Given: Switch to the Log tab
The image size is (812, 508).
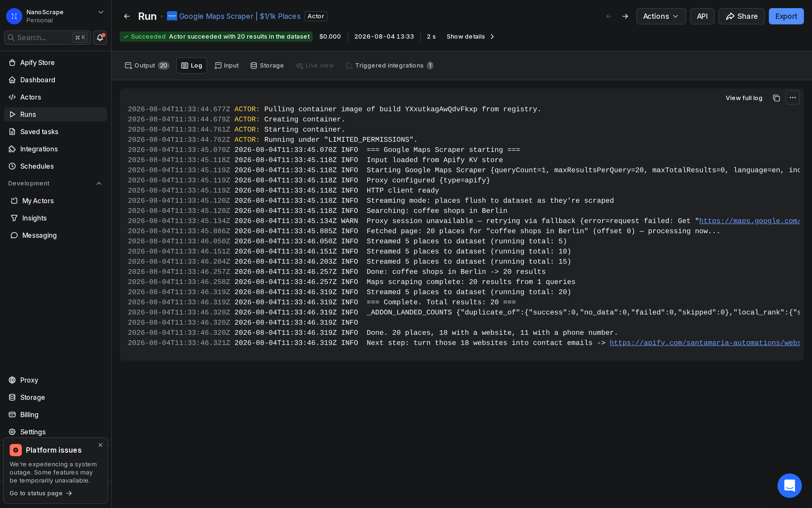Looking at the screenshot, I should pyautogui.click(x=192, y=66).
